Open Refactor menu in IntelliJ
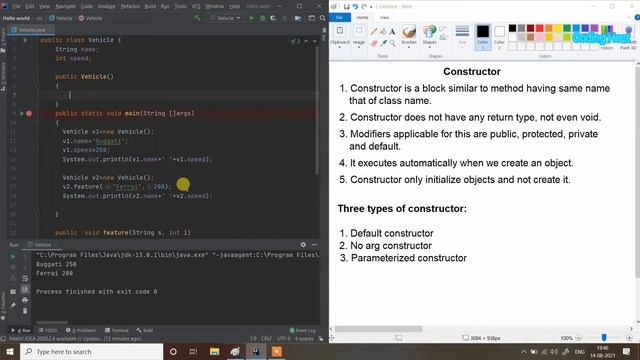Image resolution: width=640 pixels, height=360 pixels. click(130, 7)
